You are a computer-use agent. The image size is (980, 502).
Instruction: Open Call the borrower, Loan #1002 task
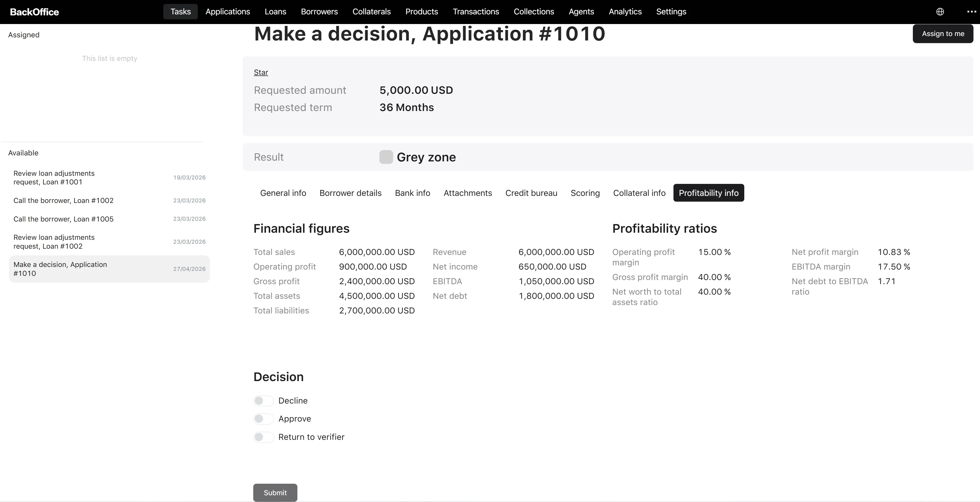pyautogui.click(x=109, y=200)
